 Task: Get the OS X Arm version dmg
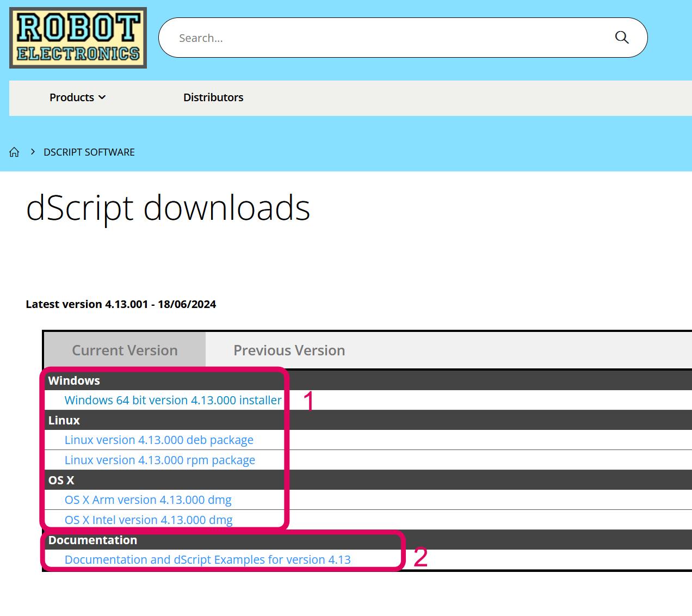coord(148,500)
